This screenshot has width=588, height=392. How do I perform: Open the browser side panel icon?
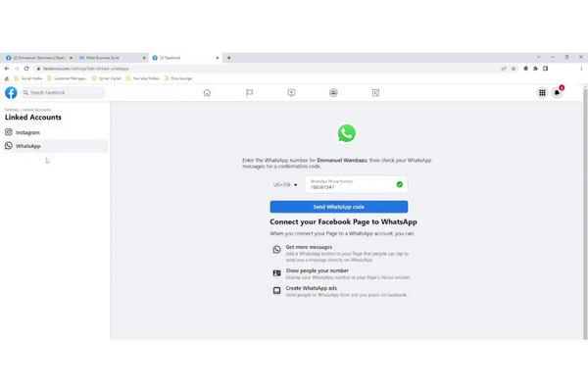tap(546, 69)
